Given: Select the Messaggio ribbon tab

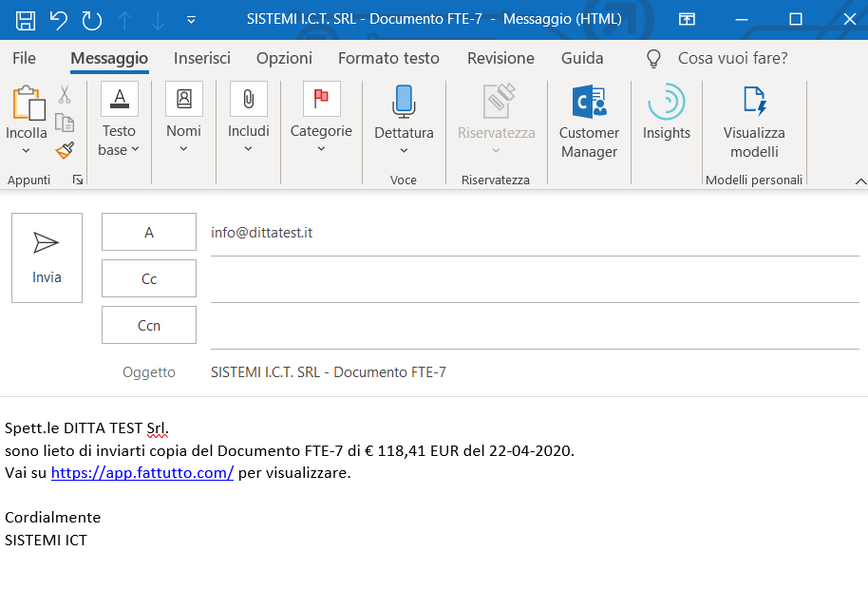Looking at the screenshot, I should click(109, 58).
